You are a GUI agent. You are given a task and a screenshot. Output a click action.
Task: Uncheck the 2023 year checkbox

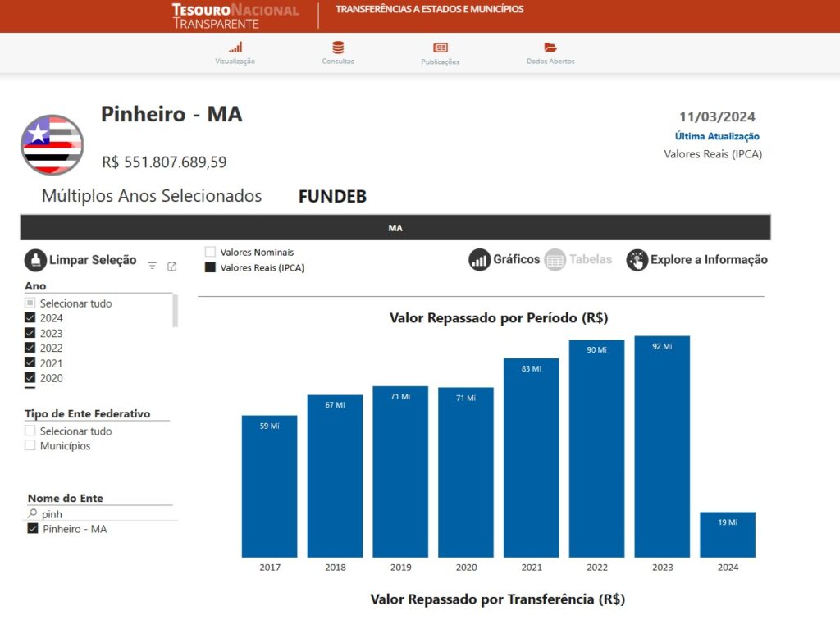(30, 333)
